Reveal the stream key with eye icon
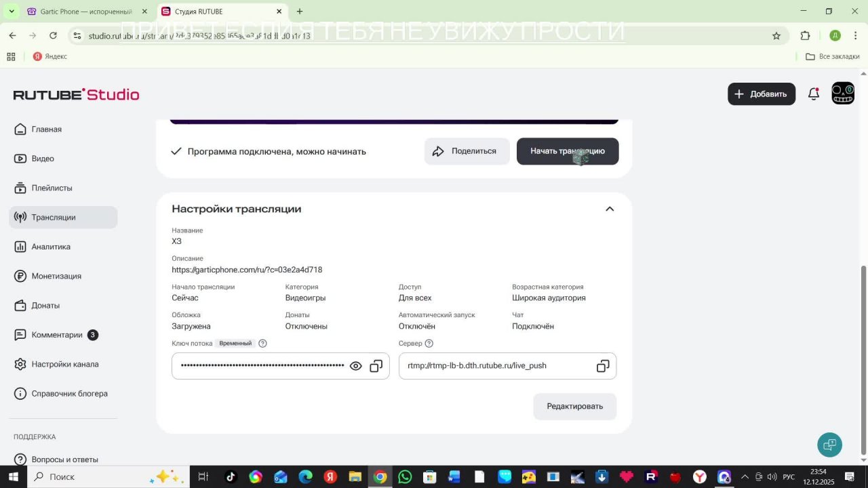This screenshot has height=488, width=868. pyautogui.click(x=355, y=366)
